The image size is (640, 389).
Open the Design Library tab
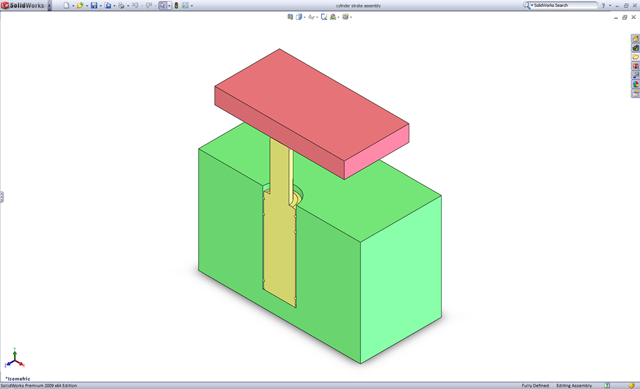coord(636,48)
